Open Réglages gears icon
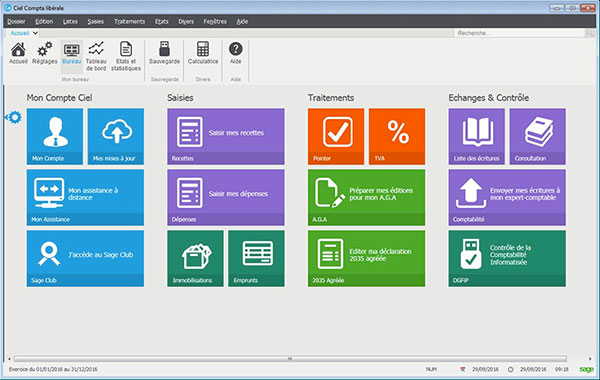This screenshot has width=600, height=380. coord(44,53)
